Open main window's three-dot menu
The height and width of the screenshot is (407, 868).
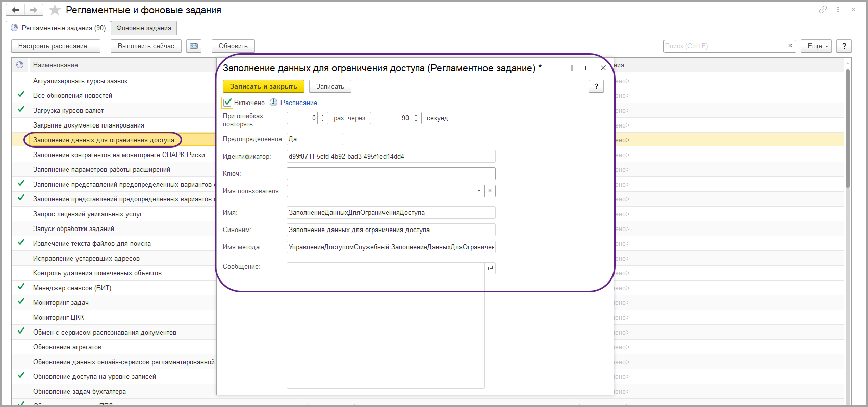point(838,10)
